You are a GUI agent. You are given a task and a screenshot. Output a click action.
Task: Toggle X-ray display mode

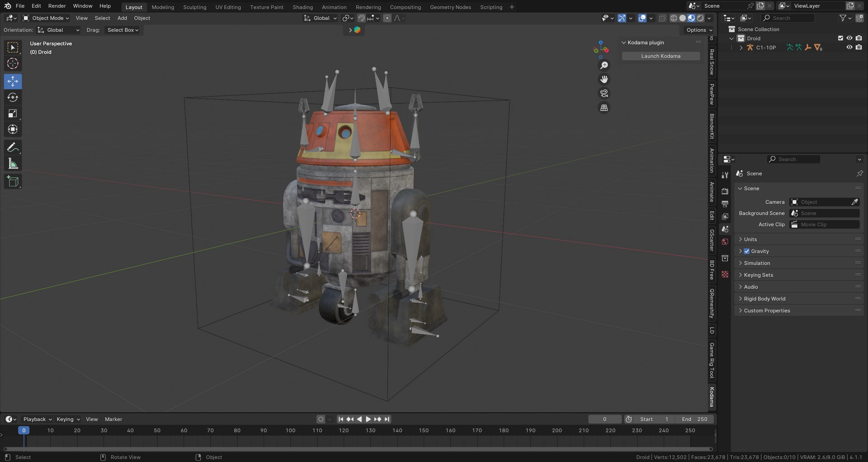[x=662, y=18]
